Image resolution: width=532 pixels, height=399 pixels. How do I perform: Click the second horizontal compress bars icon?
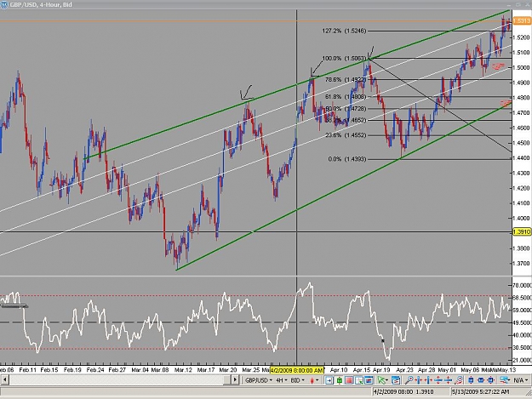tap(428, 380)
